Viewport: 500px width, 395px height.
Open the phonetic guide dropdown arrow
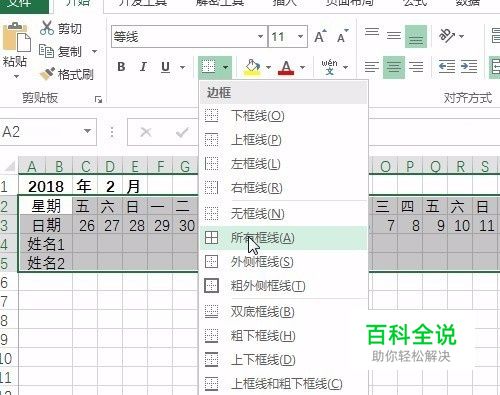[x=346, y=67]
